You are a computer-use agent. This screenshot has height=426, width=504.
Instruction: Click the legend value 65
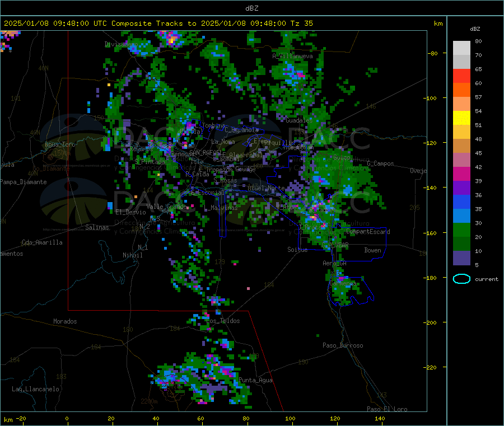(478, 69)
